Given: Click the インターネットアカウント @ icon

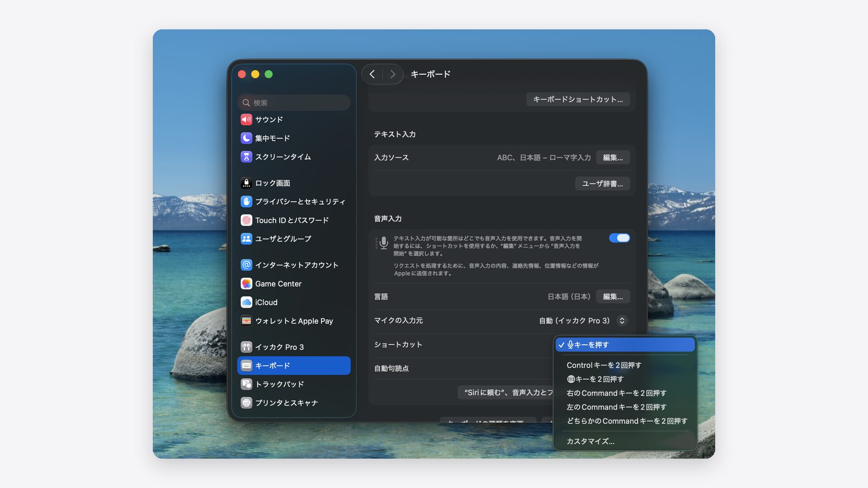Looking at the screenshot, I should click(x=246, y=265).
